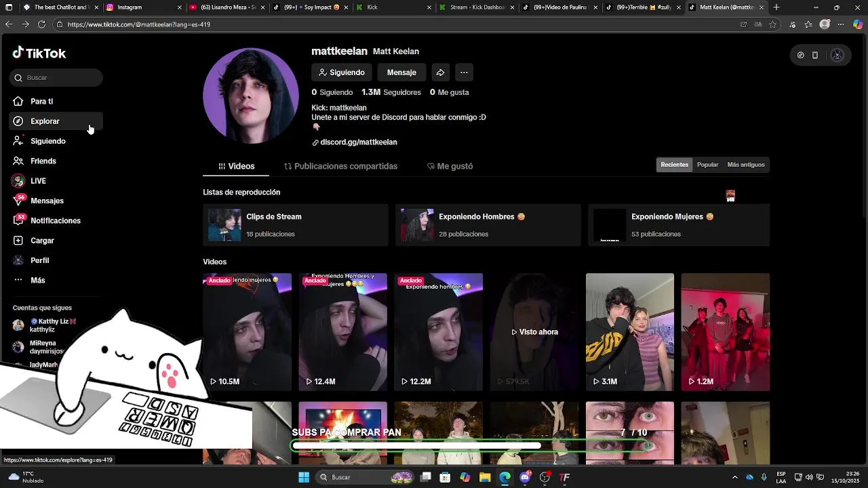Add page to favorites star

(772, 24)
